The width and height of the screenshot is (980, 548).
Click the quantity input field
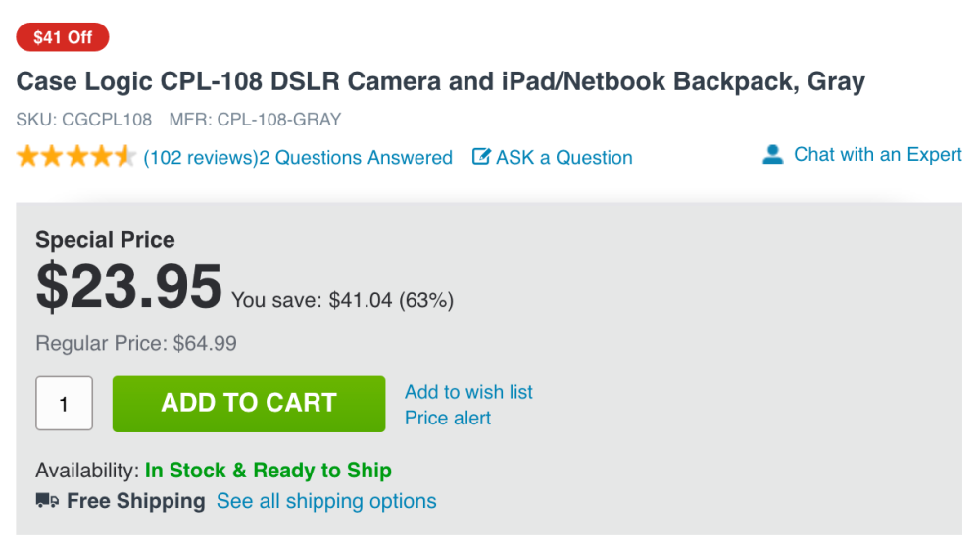coord(64,404)
